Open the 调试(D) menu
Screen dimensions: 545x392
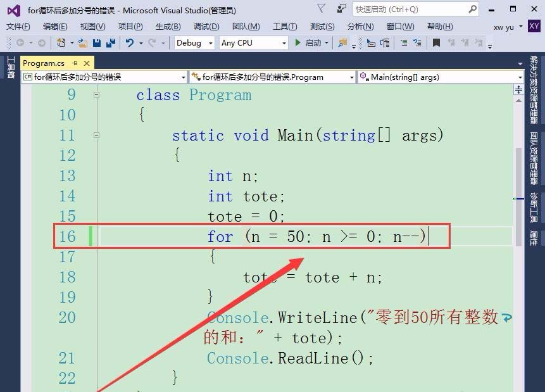coord(206,27)
